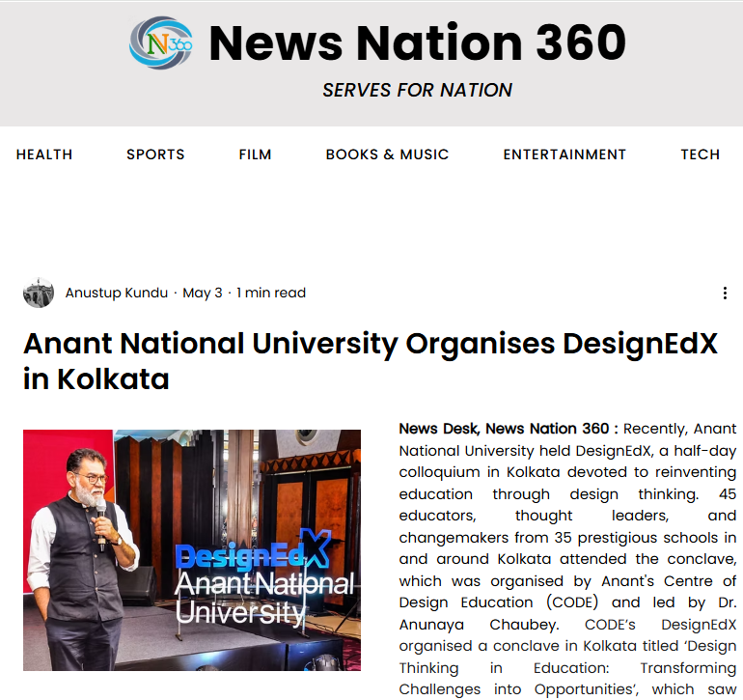
Task: Open the Health menu item
Action: pyautogui.click(x=44, y=154)
